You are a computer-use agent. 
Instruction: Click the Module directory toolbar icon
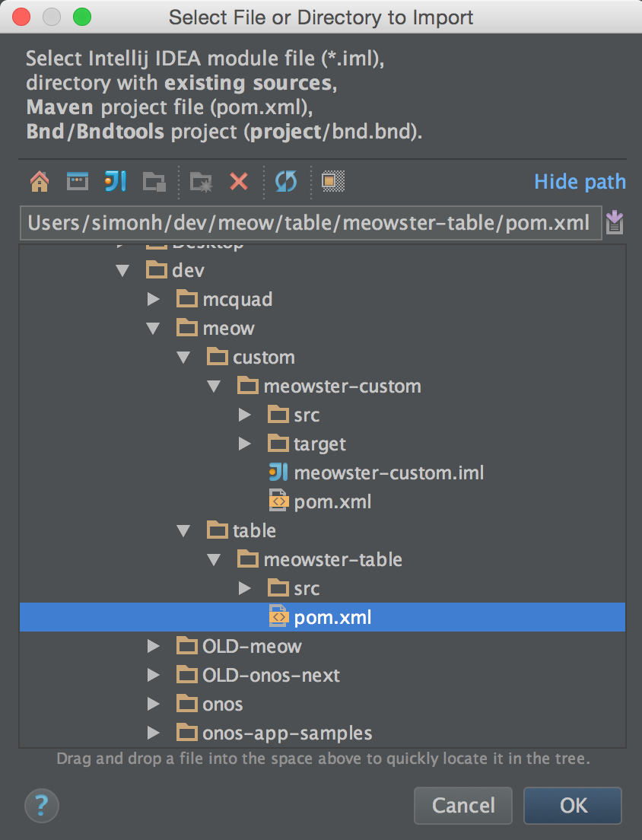pos(154,181)
